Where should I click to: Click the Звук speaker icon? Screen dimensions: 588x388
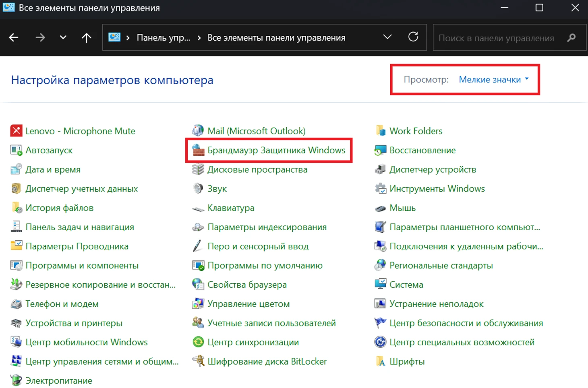(x=198, y=188)
